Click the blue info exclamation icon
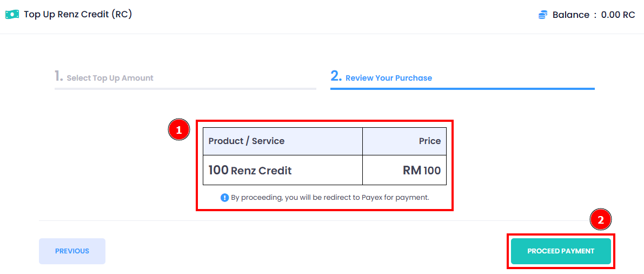The height and width of the screenshot is (274, 644). click(224, 198)
